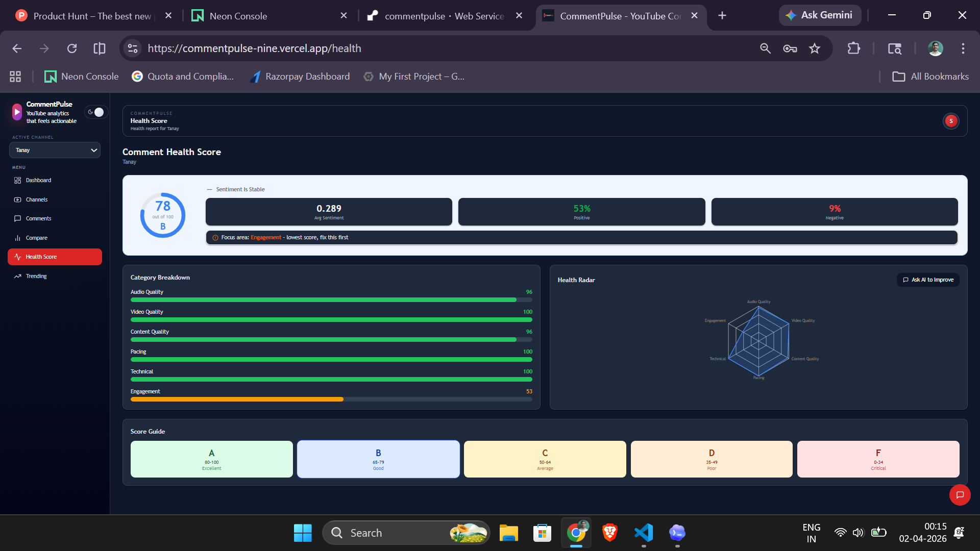
Task: Click the Health Score sidebar item
Action: coord(55,257)
